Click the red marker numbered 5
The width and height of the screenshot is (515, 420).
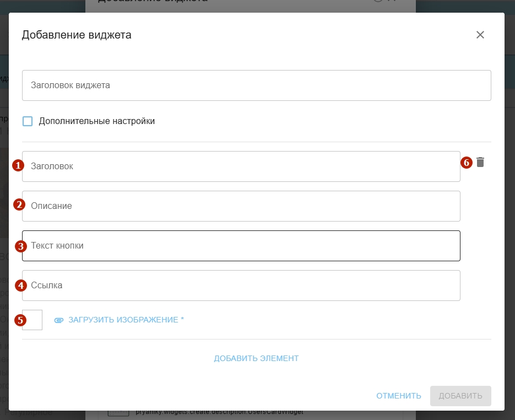tap(21, 319)
